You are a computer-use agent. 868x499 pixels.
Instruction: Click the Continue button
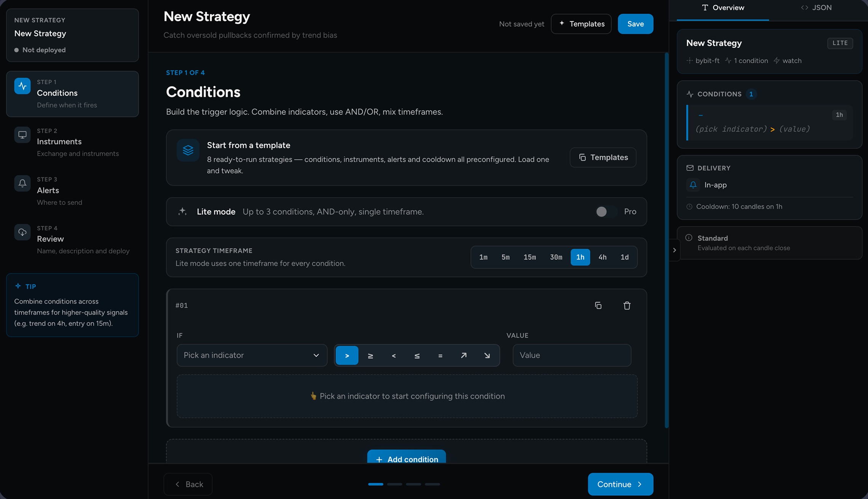click(621, 484)
